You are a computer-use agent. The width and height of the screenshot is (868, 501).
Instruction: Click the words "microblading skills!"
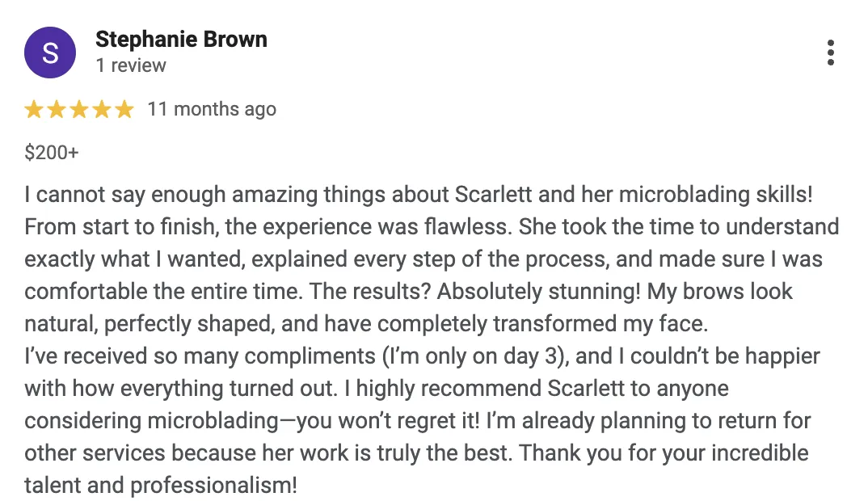[716, 195]
